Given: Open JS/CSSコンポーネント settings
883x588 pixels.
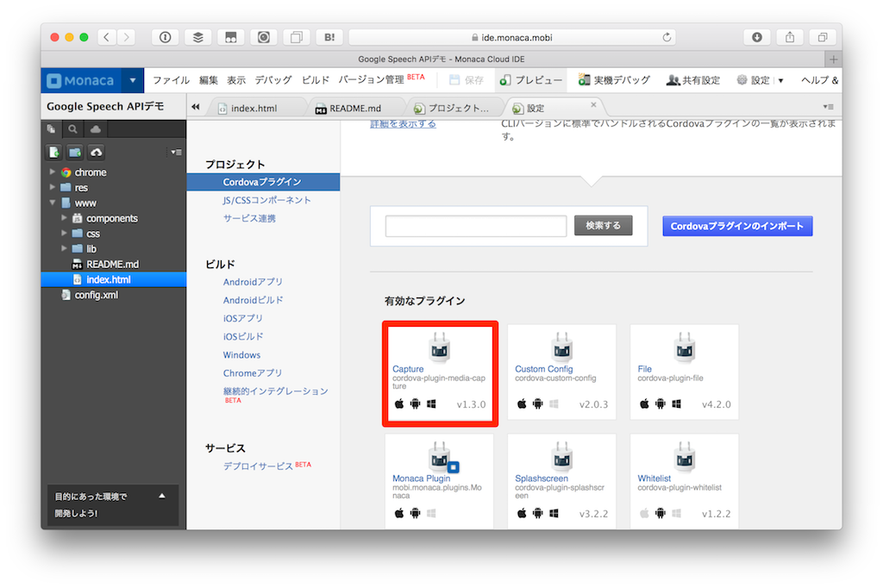Looking at the screenshot, I should [x=266, y=200].
